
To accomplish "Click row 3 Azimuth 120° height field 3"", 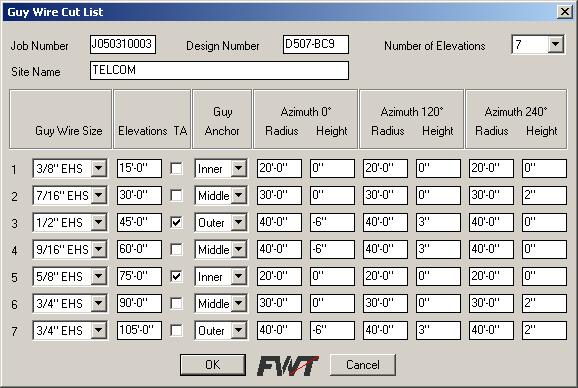I will point(438,222).
